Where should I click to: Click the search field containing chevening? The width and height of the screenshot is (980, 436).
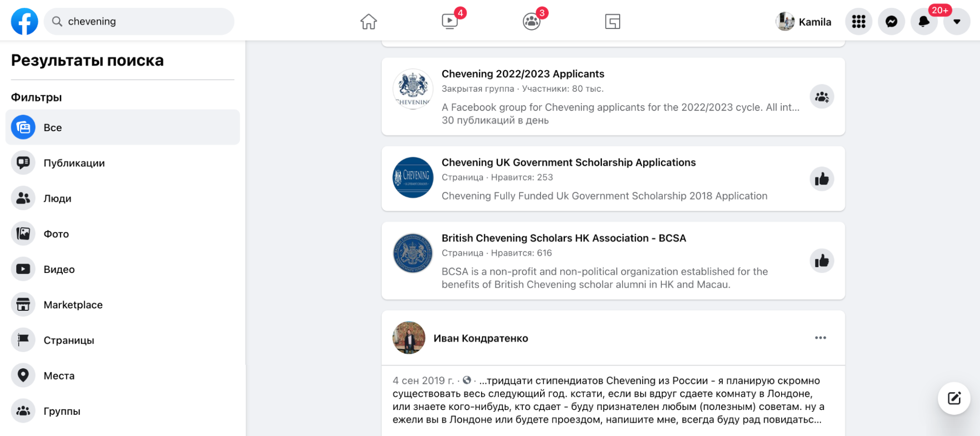point(139,22)
